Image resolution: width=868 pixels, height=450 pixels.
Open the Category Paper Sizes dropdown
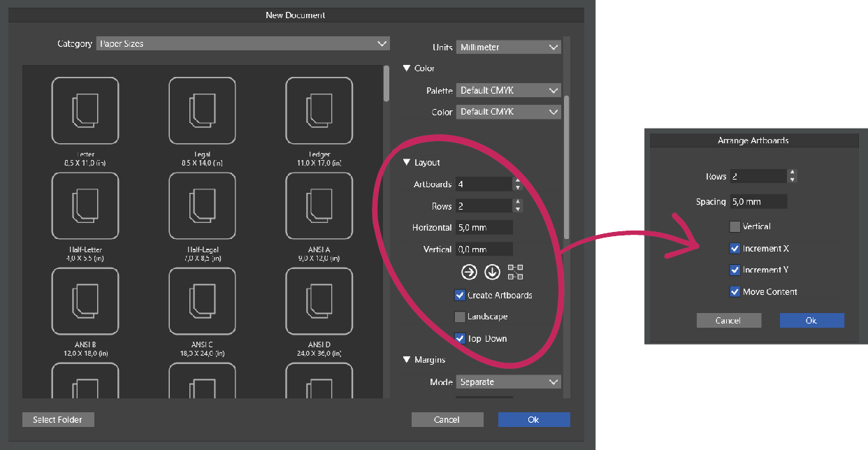point(243,43)
